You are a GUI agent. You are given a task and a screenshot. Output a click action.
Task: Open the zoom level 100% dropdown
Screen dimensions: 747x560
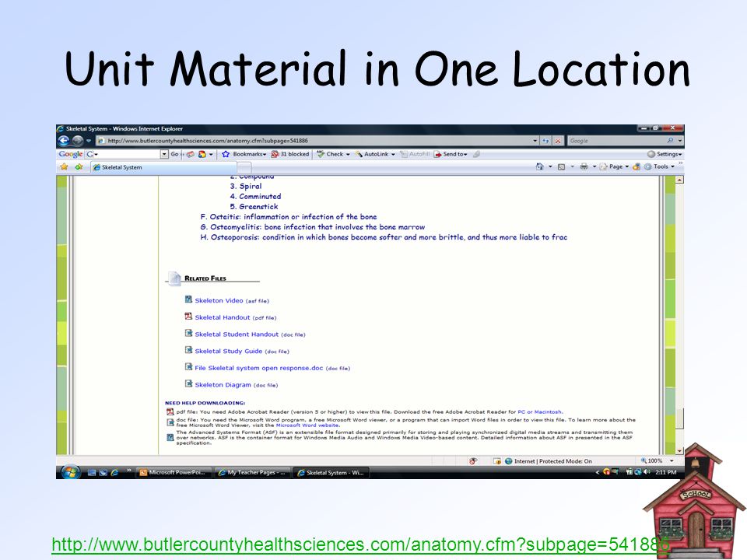(x=672, y=461)
